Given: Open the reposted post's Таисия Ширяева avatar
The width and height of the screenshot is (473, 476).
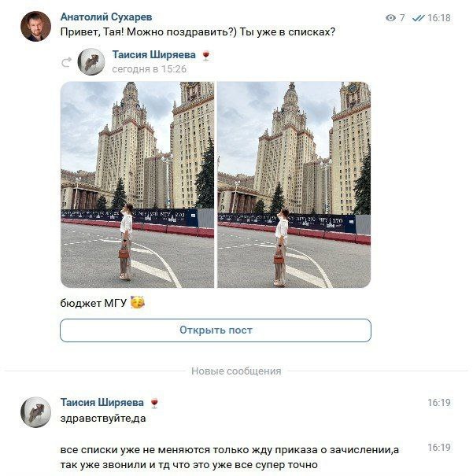Looking at the screenshot, I should tap(91, 61).
